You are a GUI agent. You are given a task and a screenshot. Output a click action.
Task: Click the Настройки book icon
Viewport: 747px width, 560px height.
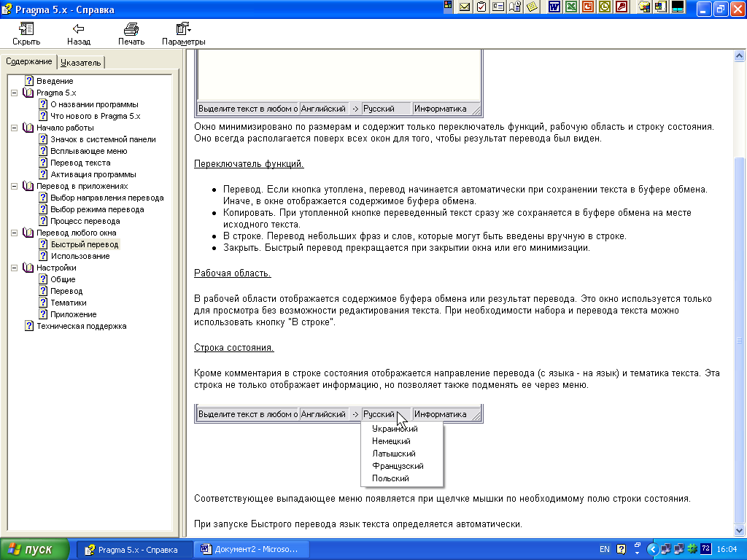tap(28, 268)
